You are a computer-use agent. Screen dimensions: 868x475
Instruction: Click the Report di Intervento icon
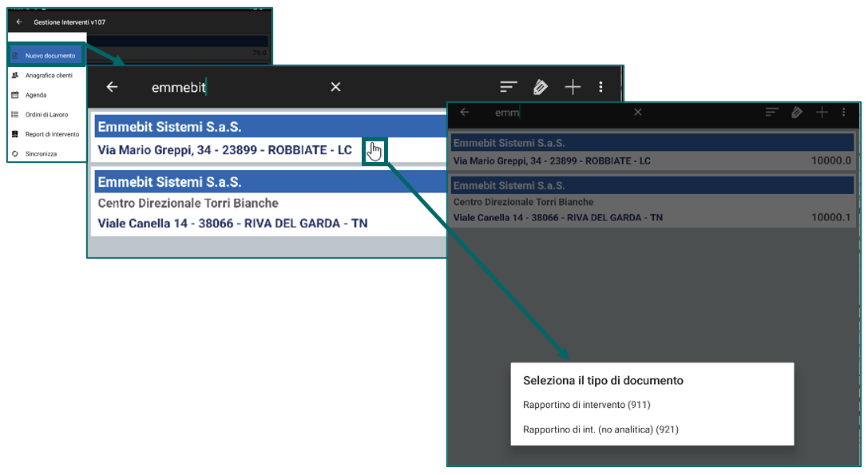[x=15, y=134]
